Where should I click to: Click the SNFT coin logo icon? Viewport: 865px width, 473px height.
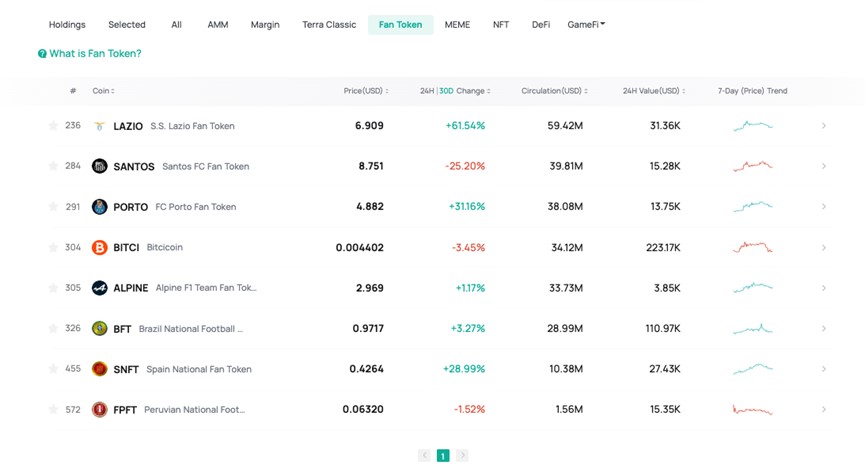[99, 369]
